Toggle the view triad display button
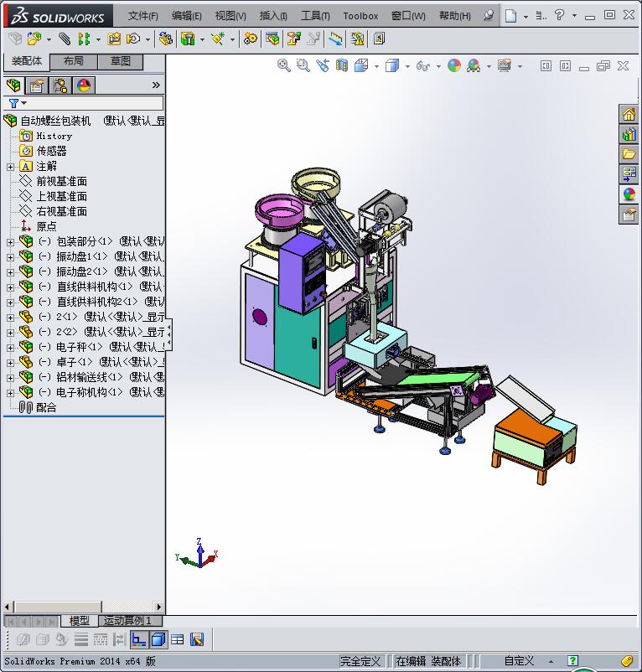Viewport: 642px width, 672px height. pyautogui.click(x=139, y=639)
